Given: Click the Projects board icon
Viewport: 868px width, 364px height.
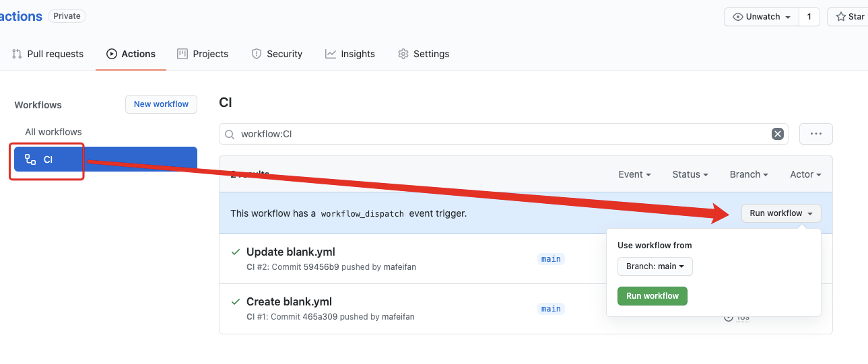Looking at the screenshot, I should pyautogui.click(x=182, y=54).
